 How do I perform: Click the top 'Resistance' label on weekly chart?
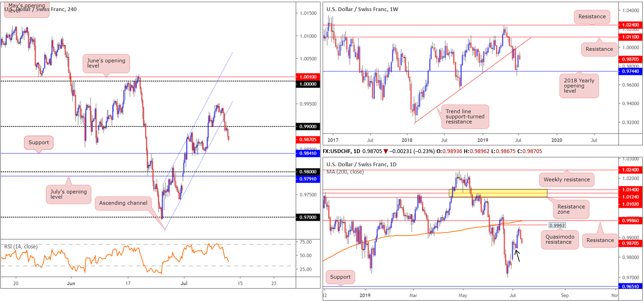point(592,17)
